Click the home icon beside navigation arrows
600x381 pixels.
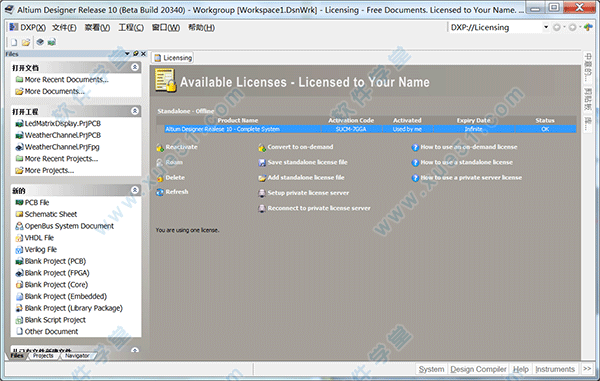(x=588, y=27)
